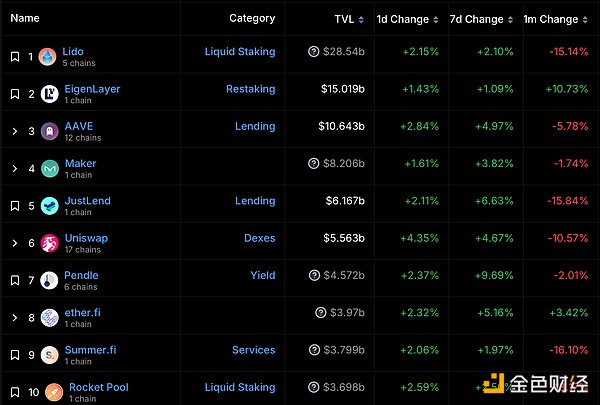Viewport: 600px width, 405px height.
Task: Click the JustLend logo icon
Action: pyautogui.click(x=48, y=206)
